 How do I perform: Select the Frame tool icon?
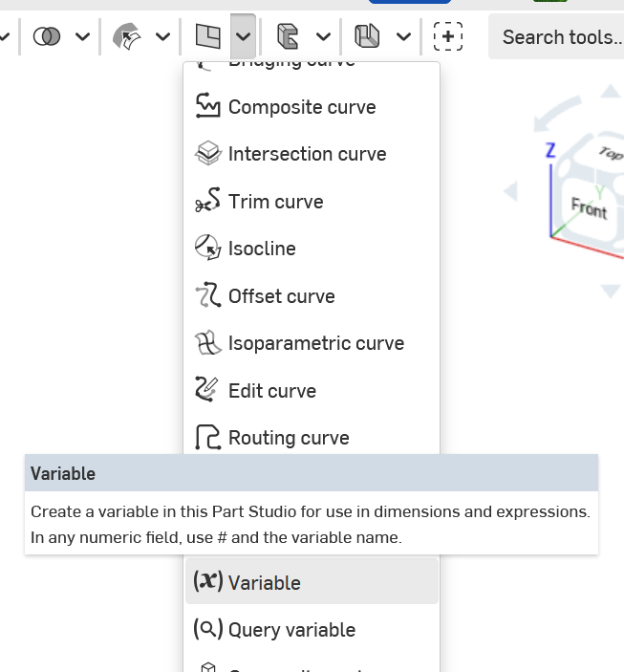[x=288, y=36]
